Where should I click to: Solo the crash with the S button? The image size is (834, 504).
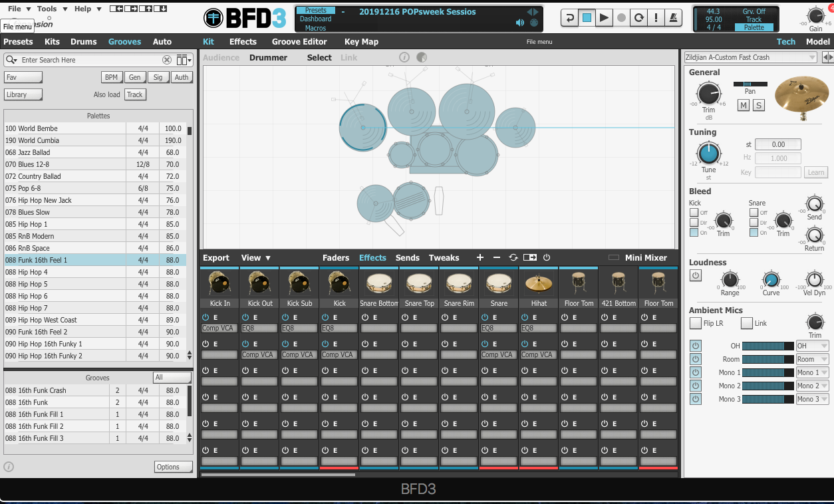point(758,106)
